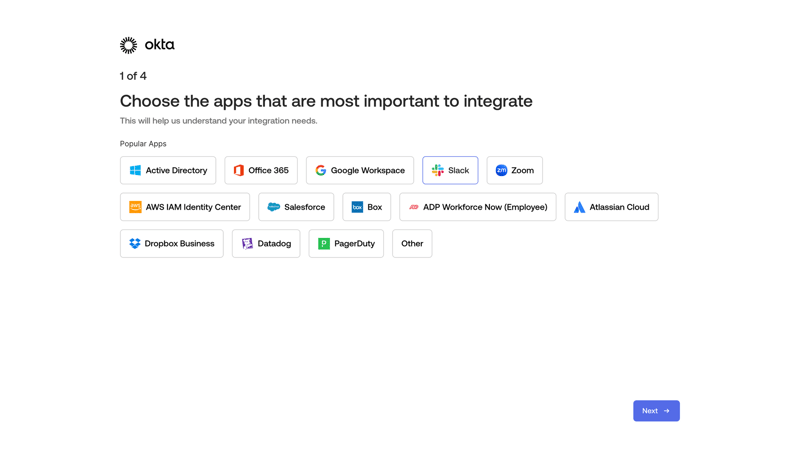Viewport: 800px width, 470px height.
Task: Select the Other app option
Action: click(x=412, y=243)
